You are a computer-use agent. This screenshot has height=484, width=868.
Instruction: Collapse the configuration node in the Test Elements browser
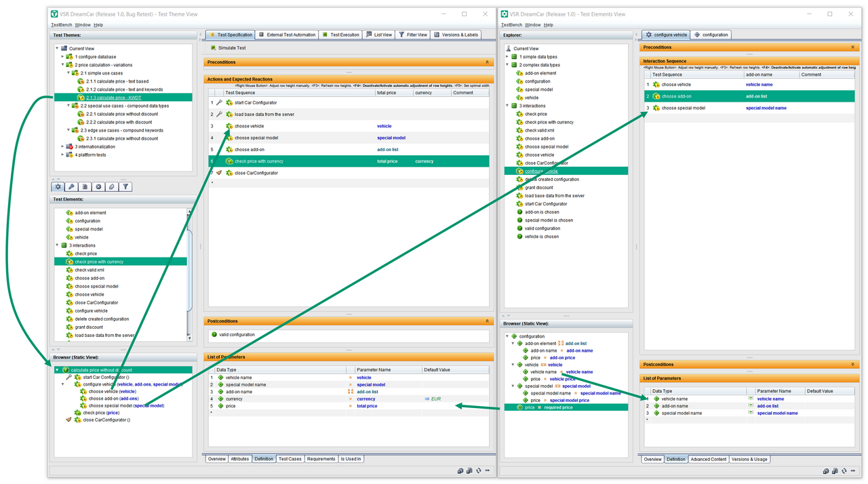507,336
